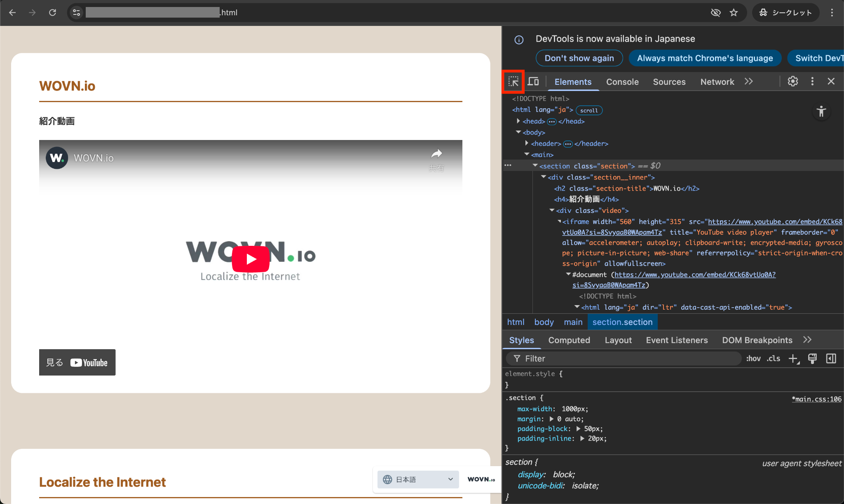
Task: Toggle the .cls element classes panel
Action: (773, 359)
